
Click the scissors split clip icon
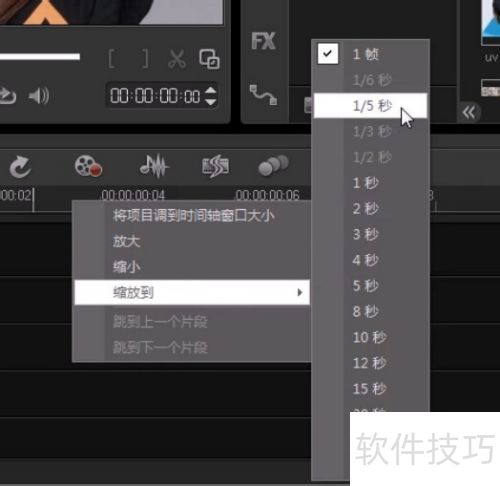point(177,59)
